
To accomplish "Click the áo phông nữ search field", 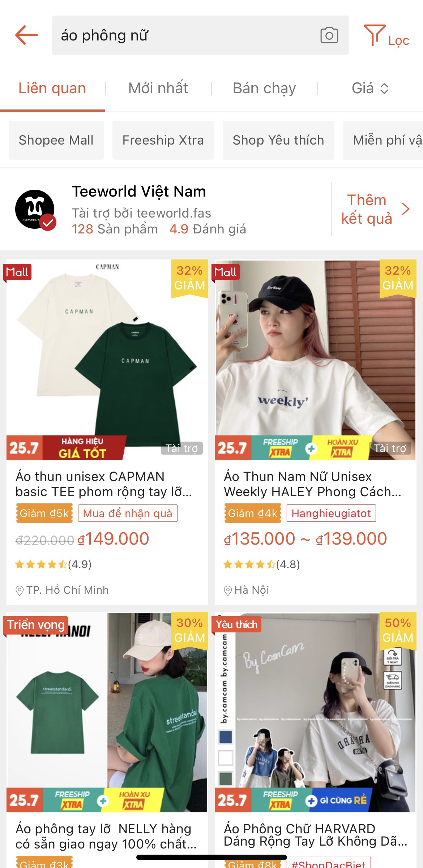I will click(200, 35).
